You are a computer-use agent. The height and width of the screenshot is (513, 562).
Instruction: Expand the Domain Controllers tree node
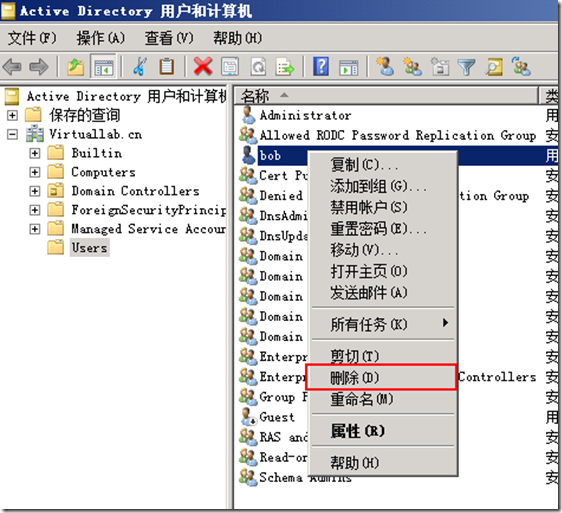coord(34,191)
